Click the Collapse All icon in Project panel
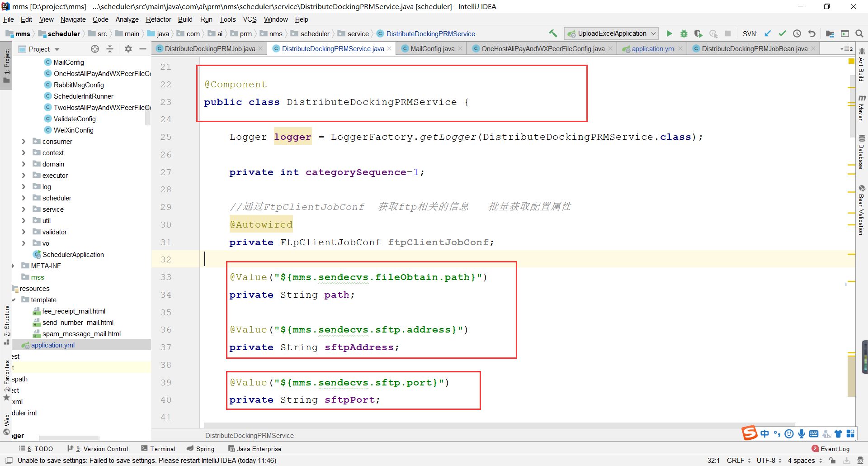Image resolution: width=868 pixels, height=466 pixels. point(110,49)
